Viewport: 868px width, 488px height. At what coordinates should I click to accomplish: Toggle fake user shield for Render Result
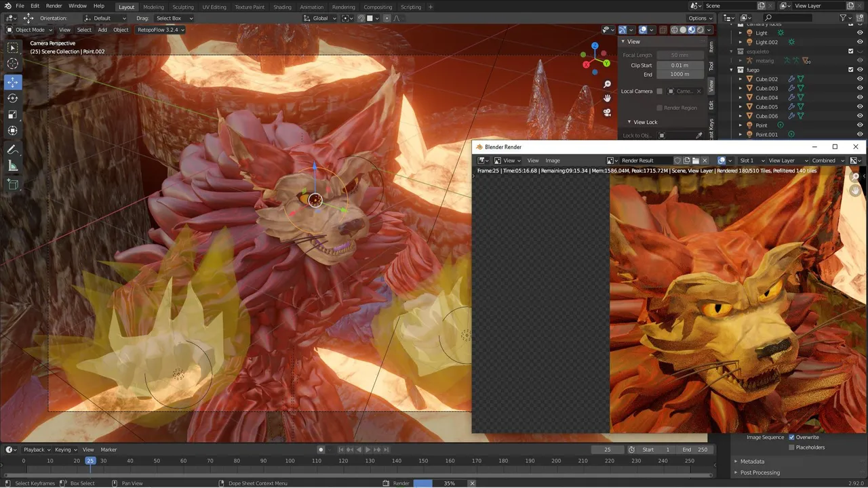(677, 161)
